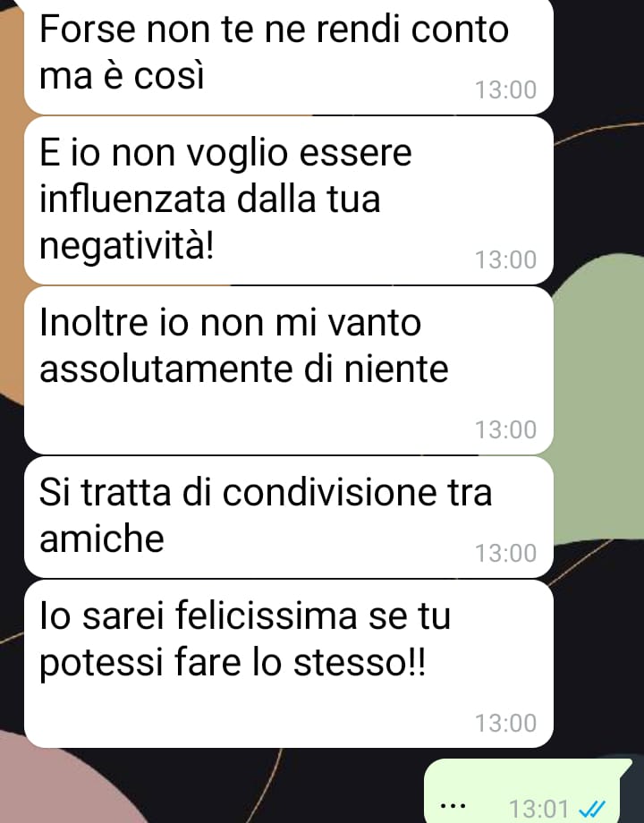Tap the "Io sarei felicissima" message bubble

coord(289,664)
